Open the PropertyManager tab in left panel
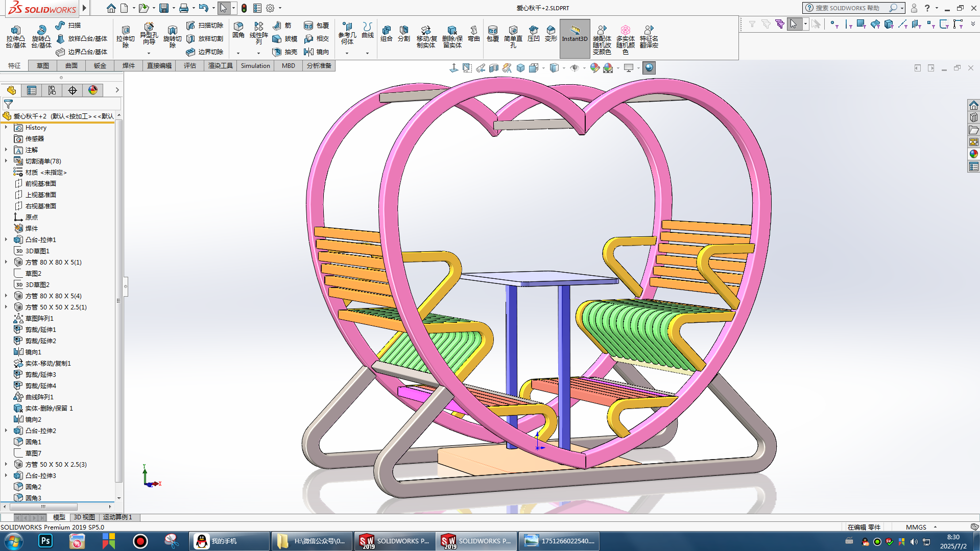 point(32,90)
